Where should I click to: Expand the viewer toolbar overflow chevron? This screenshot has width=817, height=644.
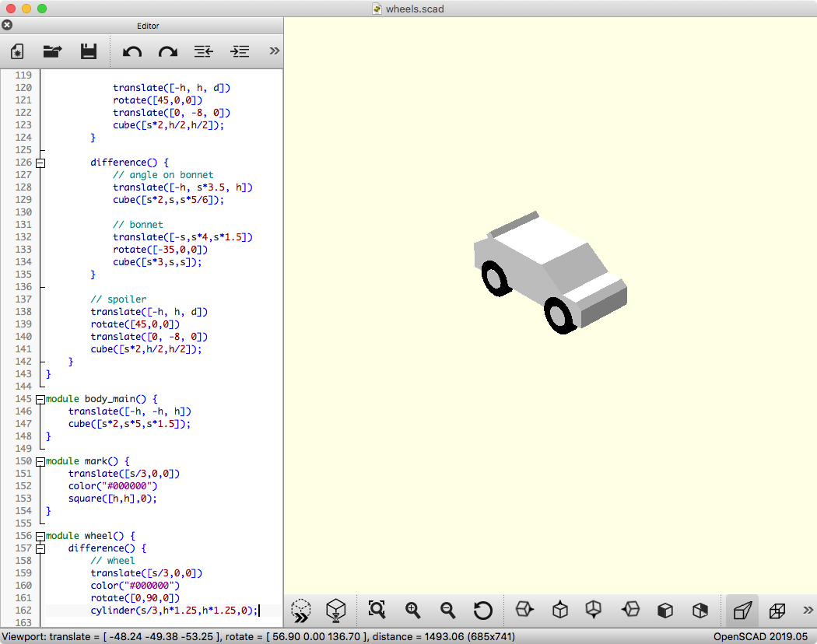pyautogui.click(x=808, y=611)
